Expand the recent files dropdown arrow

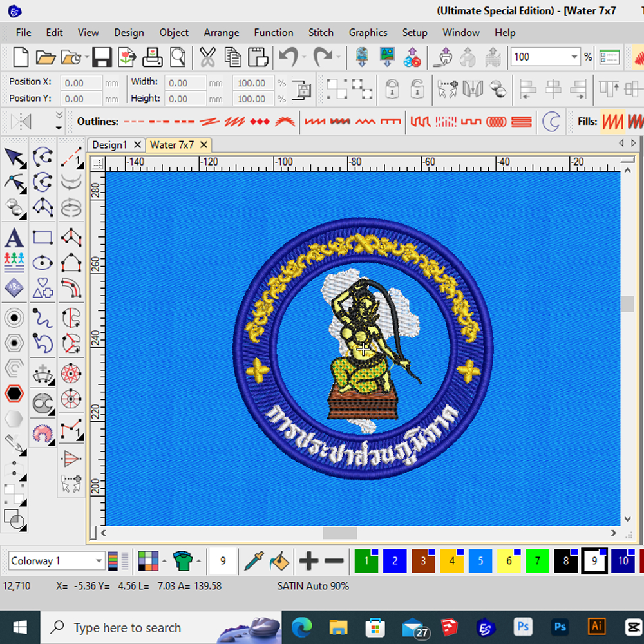[x=87, y=57]
